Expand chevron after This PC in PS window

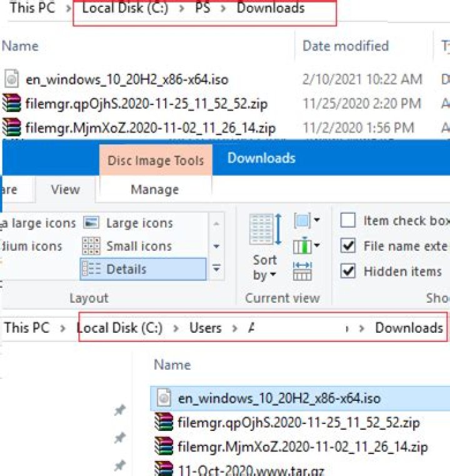pos(69,8)
